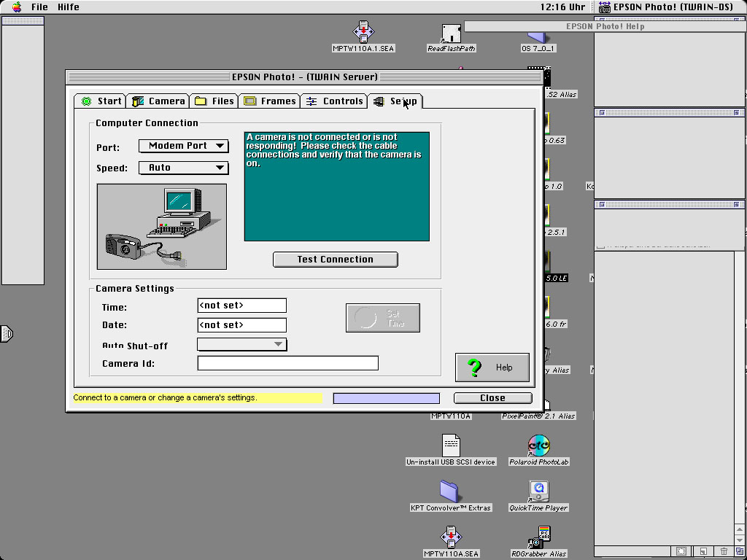Click the purple progress bar beside Close
Screen dimensions: 747x560
click(387, 398)
